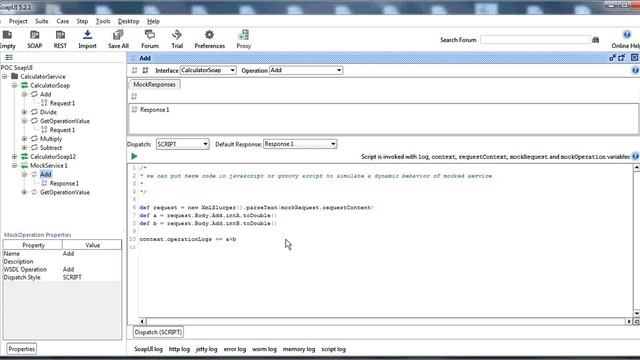640x360 pixels.
Task: Select GetOperationValue under CalculatorSoap
Action: (64, 121)
